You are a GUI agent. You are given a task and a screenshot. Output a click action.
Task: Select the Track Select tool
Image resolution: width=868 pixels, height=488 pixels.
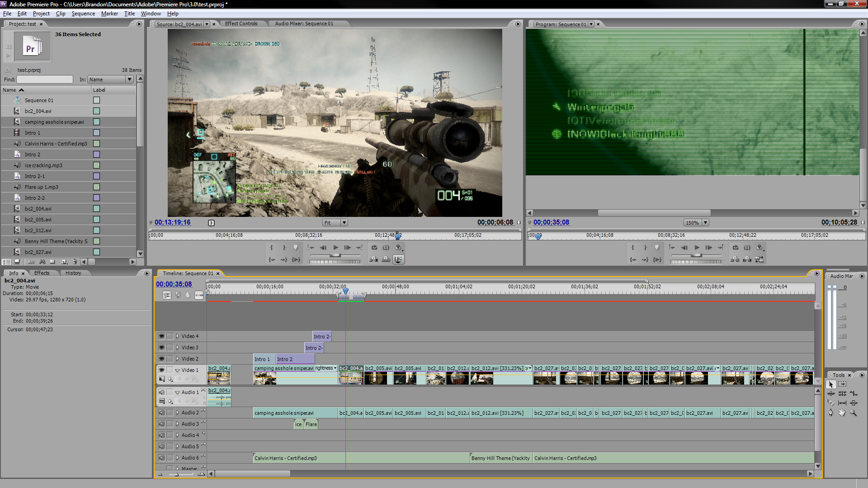coord(842,384)
